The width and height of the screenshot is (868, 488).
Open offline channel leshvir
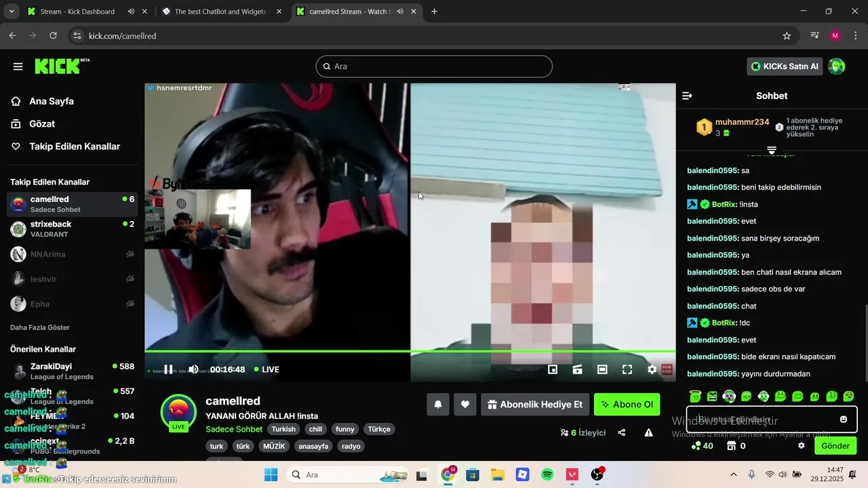(73, 279)
